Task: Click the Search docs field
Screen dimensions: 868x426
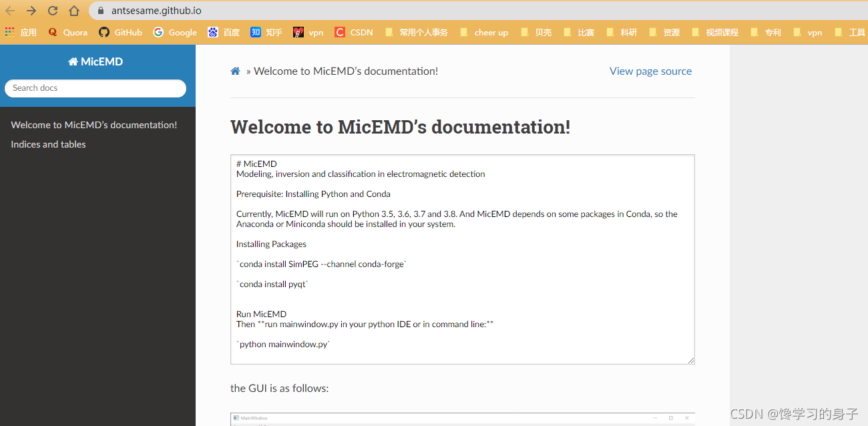Action: point(95,88)
